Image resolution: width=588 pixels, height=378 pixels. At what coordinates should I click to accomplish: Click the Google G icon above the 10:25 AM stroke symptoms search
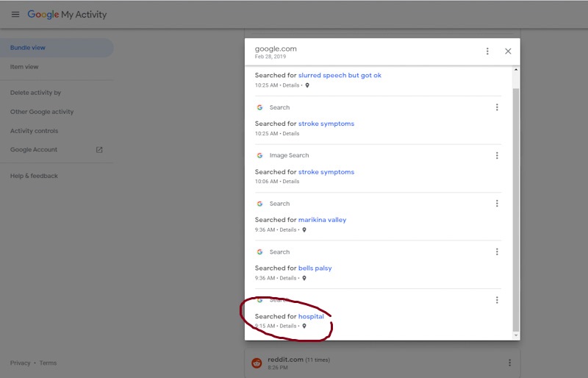tap(259, 107)
